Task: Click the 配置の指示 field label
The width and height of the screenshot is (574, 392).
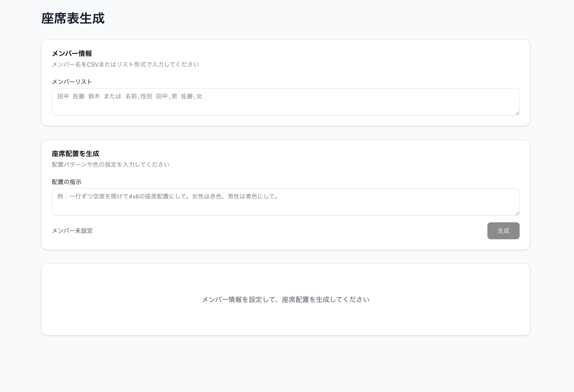Action: (x=67, y=182)
